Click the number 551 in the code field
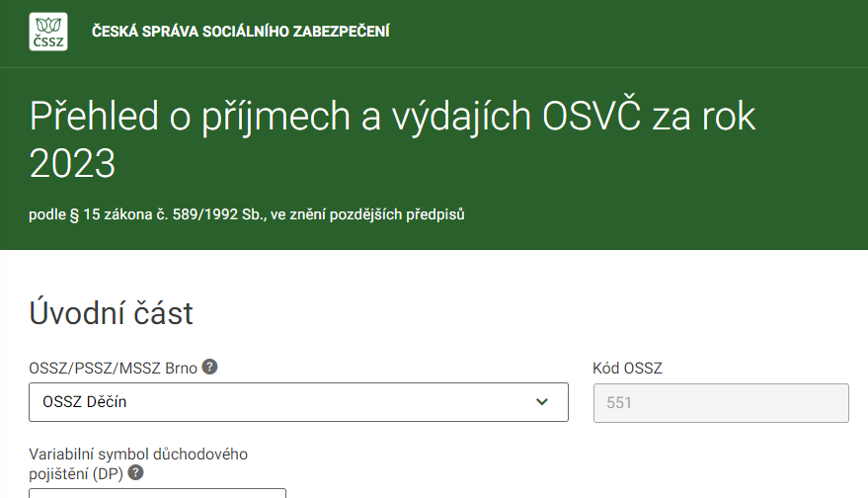Image resolution: width=868 pixels, height=498 pixels. pyautogui.click(x=619, y=403)
